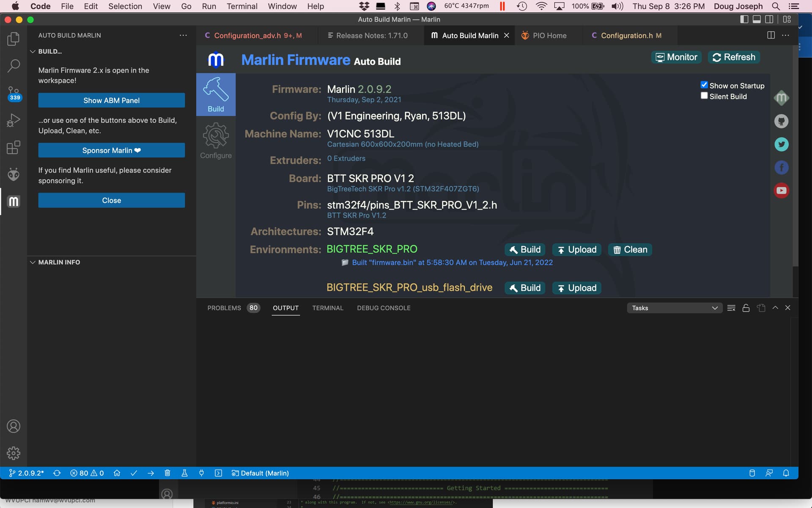Click PlatformIO Test flask in status bar

pos(184,473)
